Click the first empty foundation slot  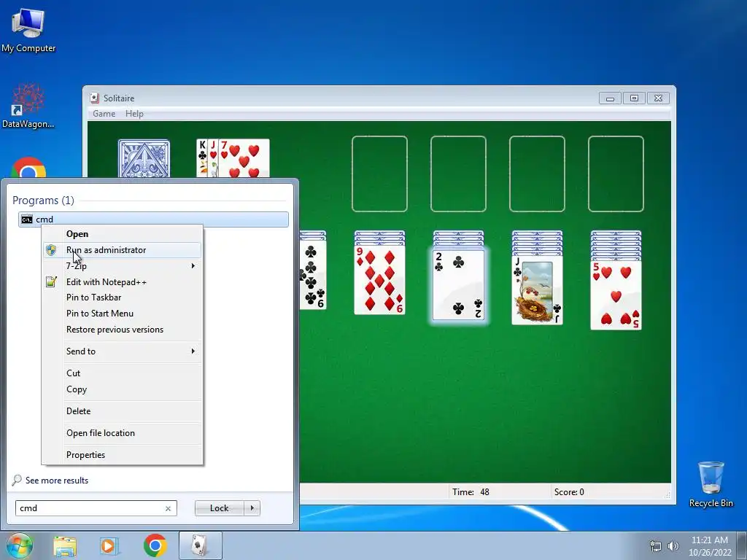click(x=379, y=174)
